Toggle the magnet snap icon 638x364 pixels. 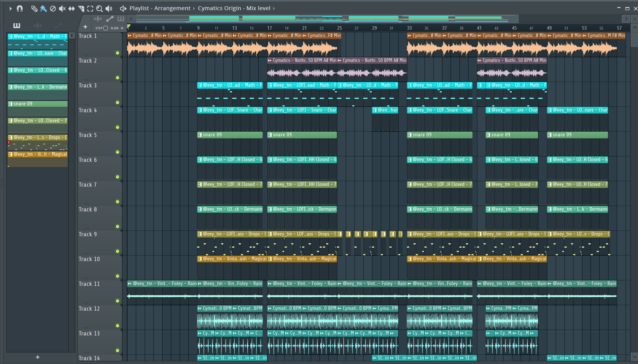tap(20, 8)
